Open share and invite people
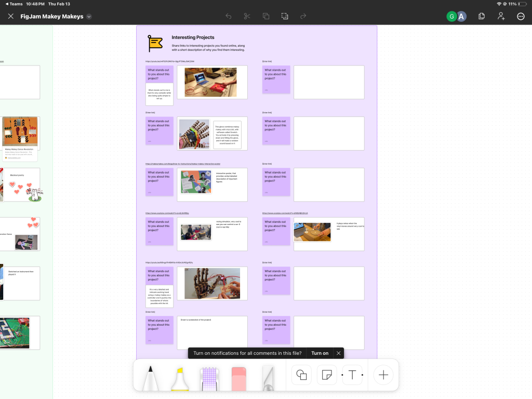The width and height of the screenshot is (532, 399). point(501,16)
